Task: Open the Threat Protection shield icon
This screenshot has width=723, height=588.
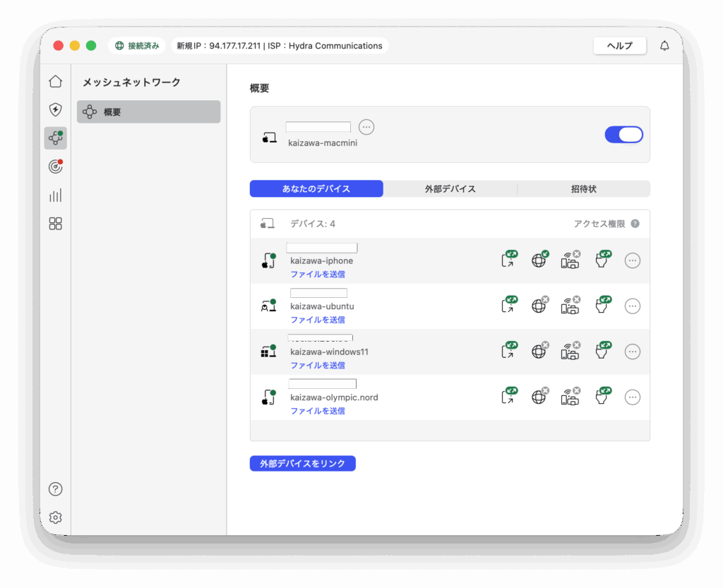Action: 55,109
